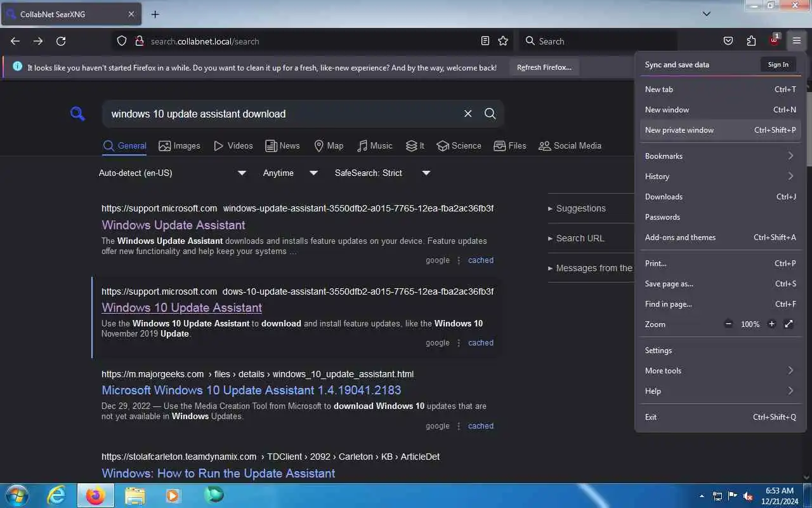
Task: Open the muted volume tray icon
Action: 748,496
